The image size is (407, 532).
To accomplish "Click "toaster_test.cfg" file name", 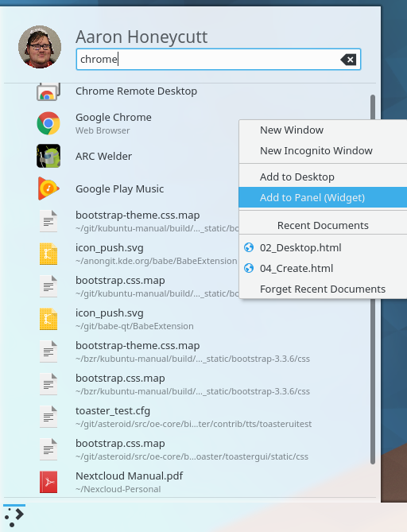I will [113, 411].
